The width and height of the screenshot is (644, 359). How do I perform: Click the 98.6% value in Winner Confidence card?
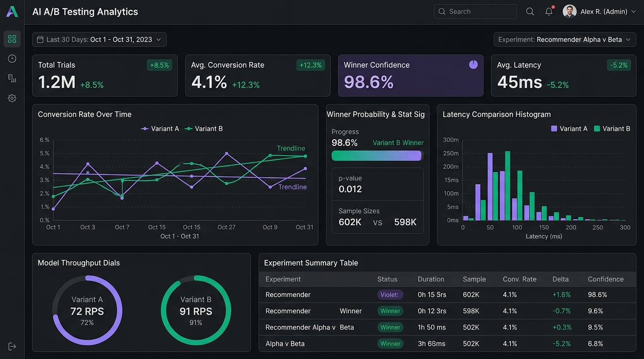point(369,82)
